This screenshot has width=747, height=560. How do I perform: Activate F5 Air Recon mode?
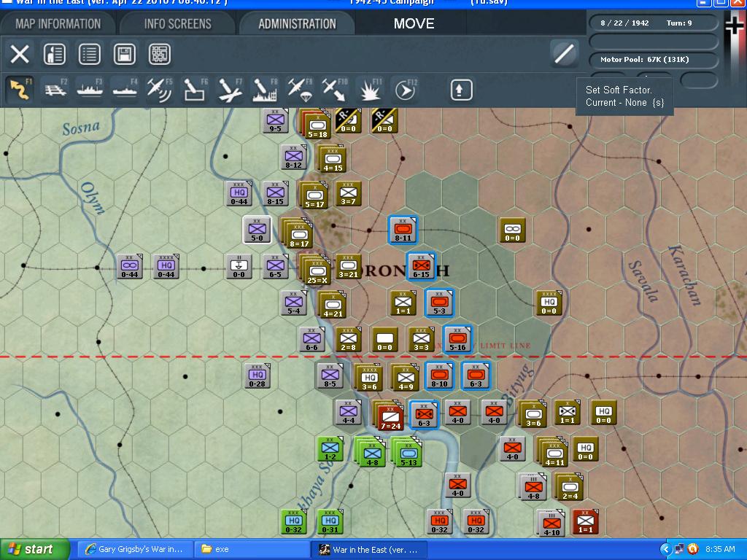(x=160, y=89)
